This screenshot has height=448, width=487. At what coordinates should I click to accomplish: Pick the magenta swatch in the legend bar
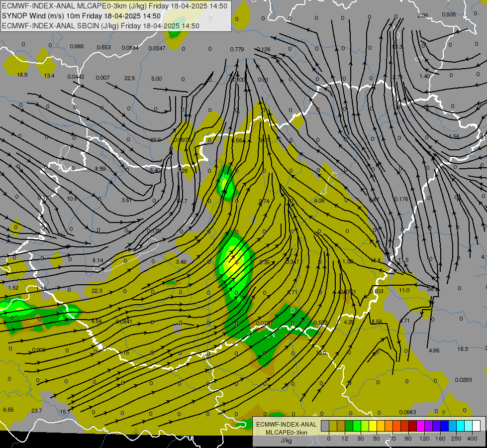point(420,426)
